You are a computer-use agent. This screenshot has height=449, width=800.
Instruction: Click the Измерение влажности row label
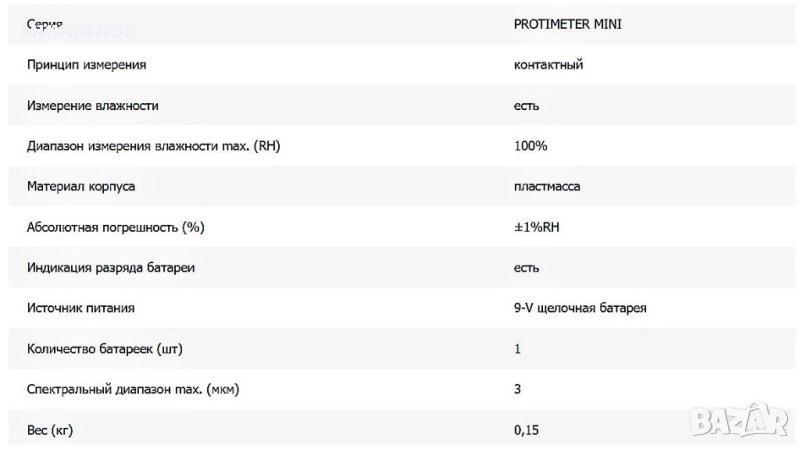click(x=92, y=106)
